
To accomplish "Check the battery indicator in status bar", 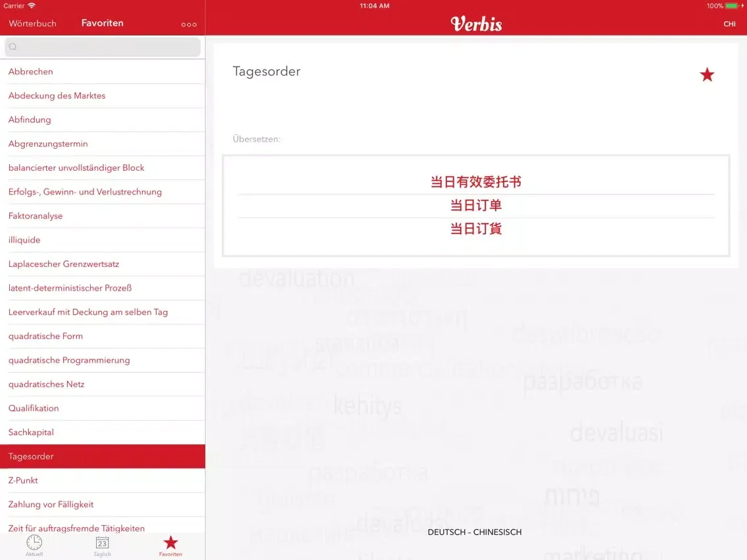I will (x=733, y=6).
